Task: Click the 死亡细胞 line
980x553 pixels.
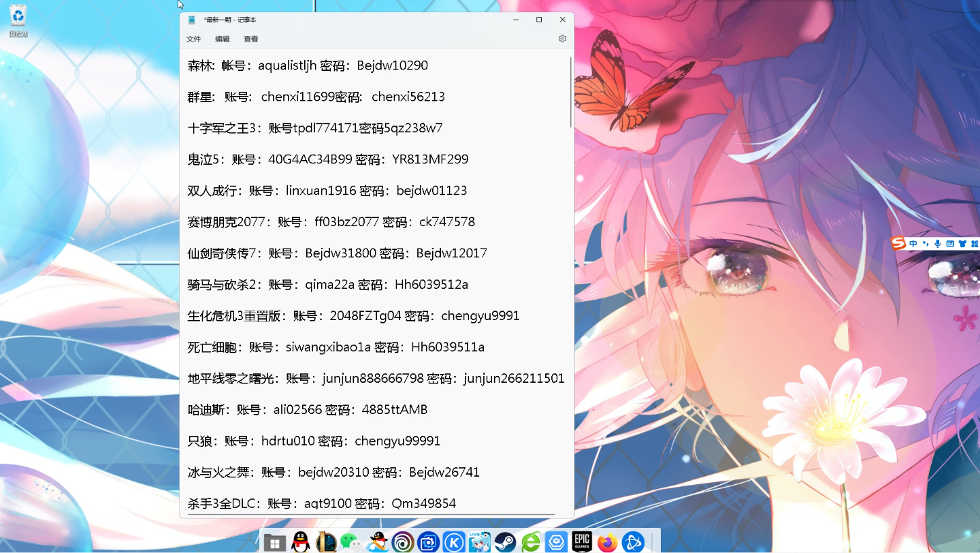Action: (336, 347)
